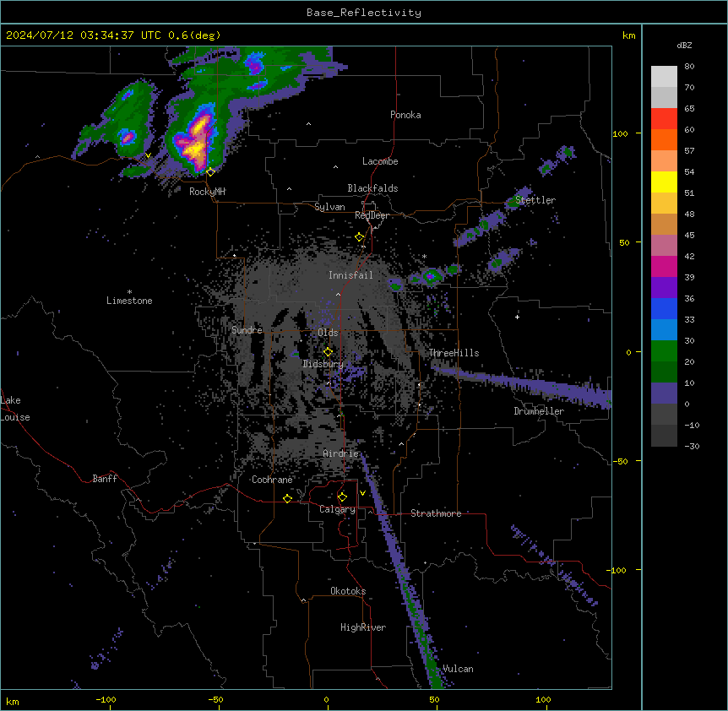Screen dimensions: 728x711
Task: Click the yellow diamond marker below RedDeer label
Action: tap(359, 237)
